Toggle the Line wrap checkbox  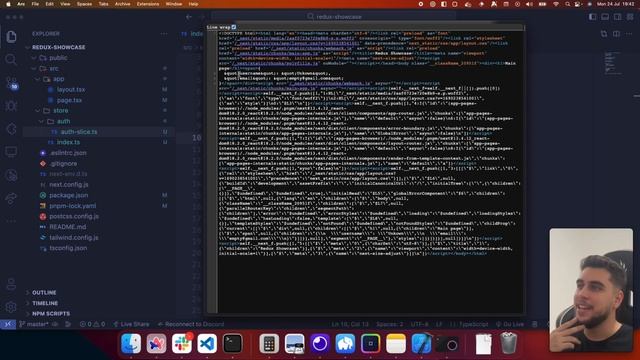(234, 27)
